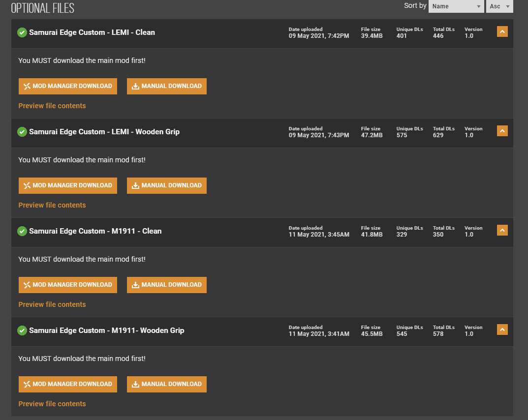Click total downloads count '350'
This screenshot has height=420, width=528.
(x=438, y=234)
